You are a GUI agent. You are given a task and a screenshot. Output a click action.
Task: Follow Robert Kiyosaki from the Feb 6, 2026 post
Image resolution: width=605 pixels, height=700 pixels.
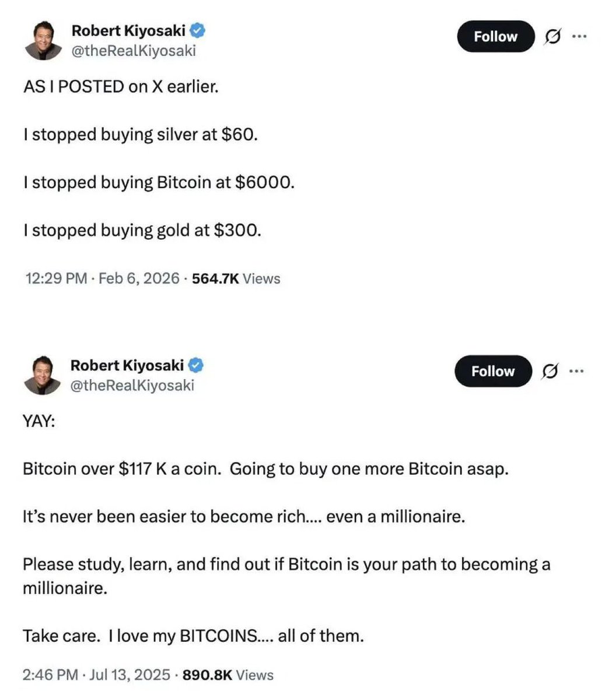coord(495,36)
